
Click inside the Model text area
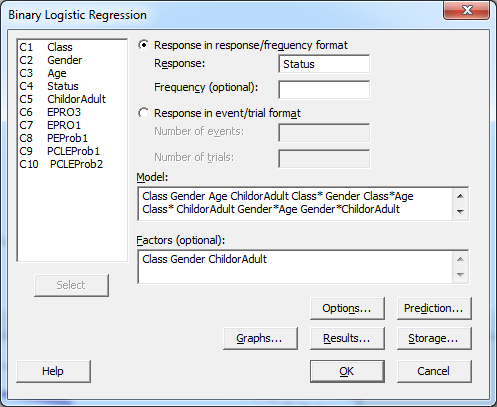click(x=295, y=203)
